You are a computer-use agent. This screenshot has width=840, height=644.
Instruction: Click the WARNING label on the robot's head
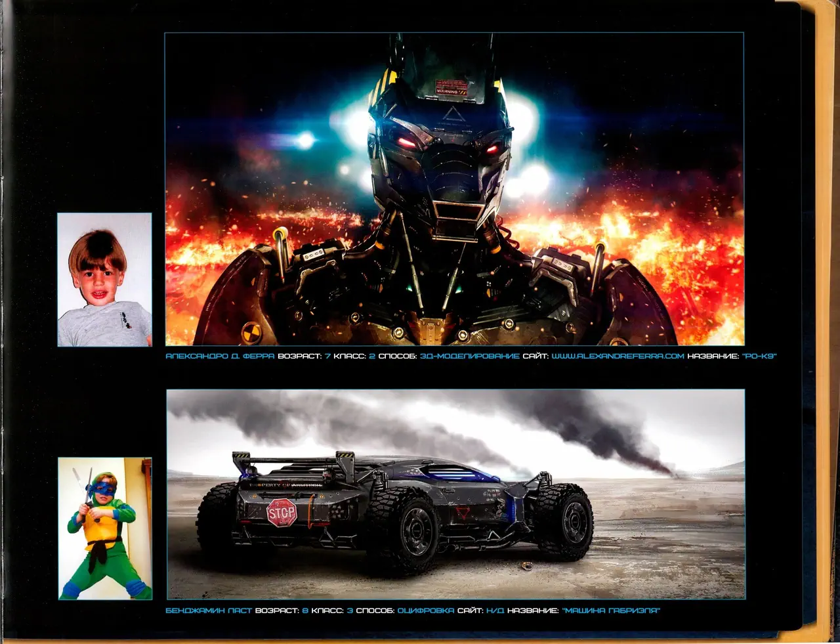click(451, 87)
